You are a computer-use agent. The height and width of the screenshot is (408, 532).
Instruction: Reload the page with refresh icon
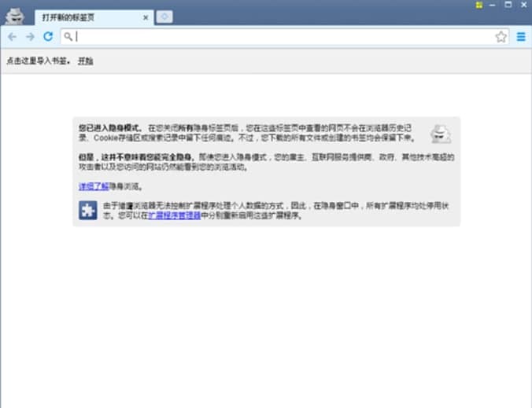[x=48, y=36]
